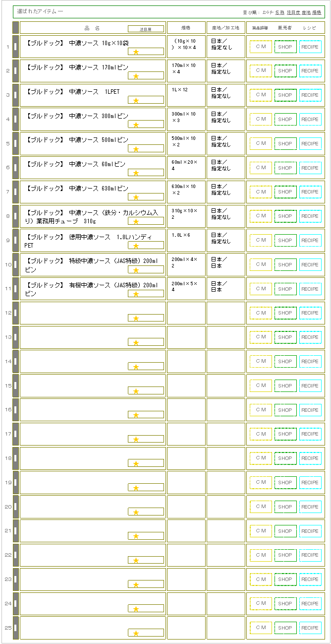The height and width of the screenshot is (644, 331).
Task: Click star rating in row 18
Action: [146, 463]
